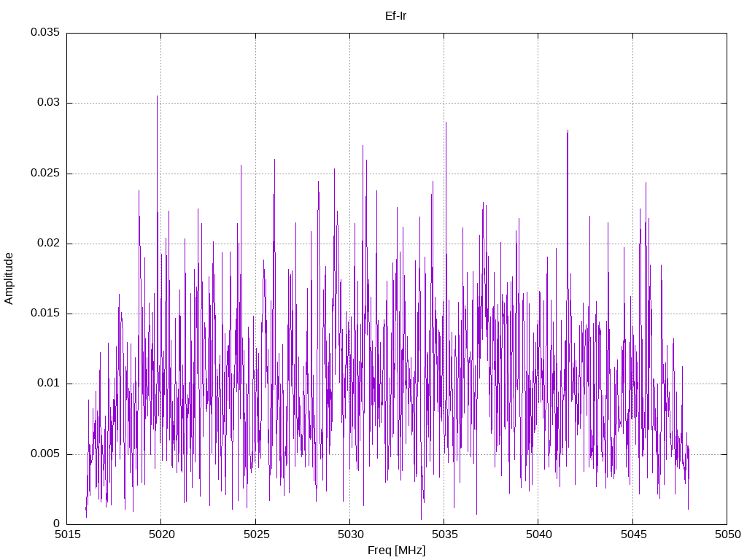Click the Freq [MHz] x-axis label

pyautogui.click(x=396, y=550)
